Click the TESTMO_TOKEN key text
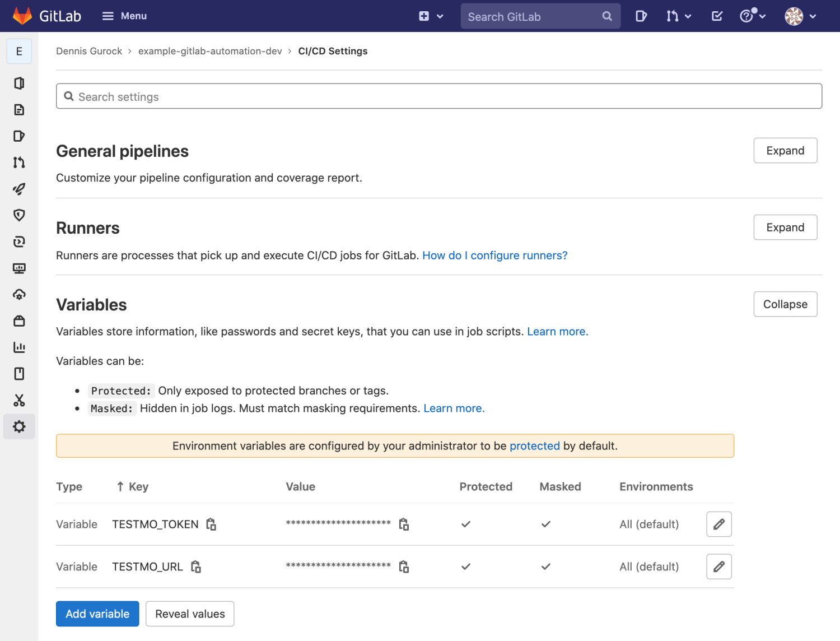The width and height of the screenshot is (840, 641). pos(155,524)
